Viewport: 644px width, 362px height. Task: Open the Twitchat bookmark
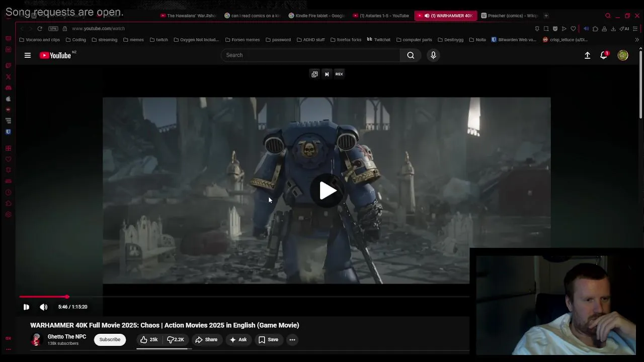coord(378,40)
